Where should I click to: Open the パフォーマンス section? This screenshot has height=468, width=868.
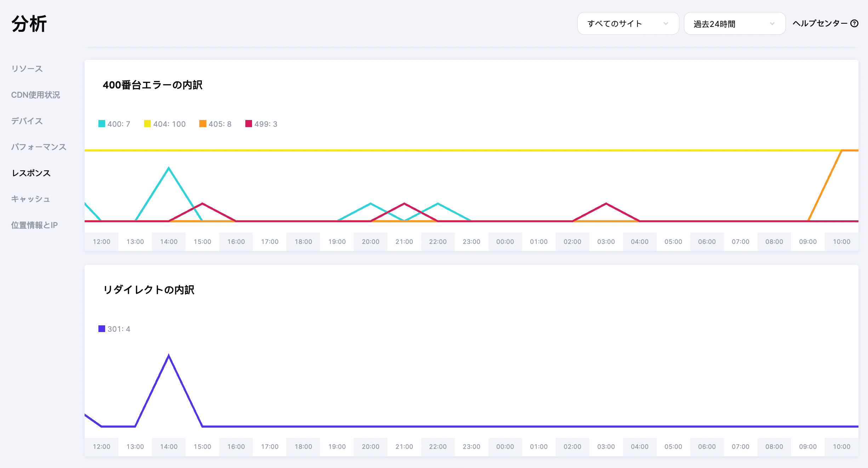(39, 147)
